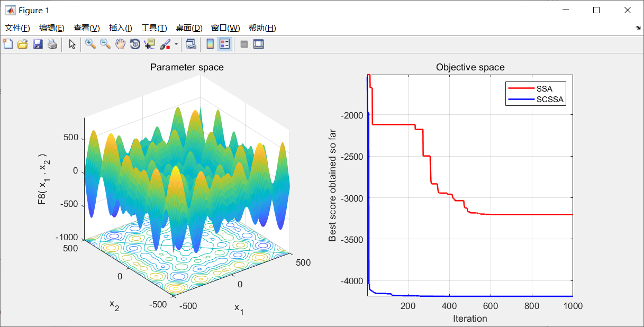Select the Rotate 3D tool
Image resolution: width=644 pixels, height=327 pixels.
(x=135, y=44)
